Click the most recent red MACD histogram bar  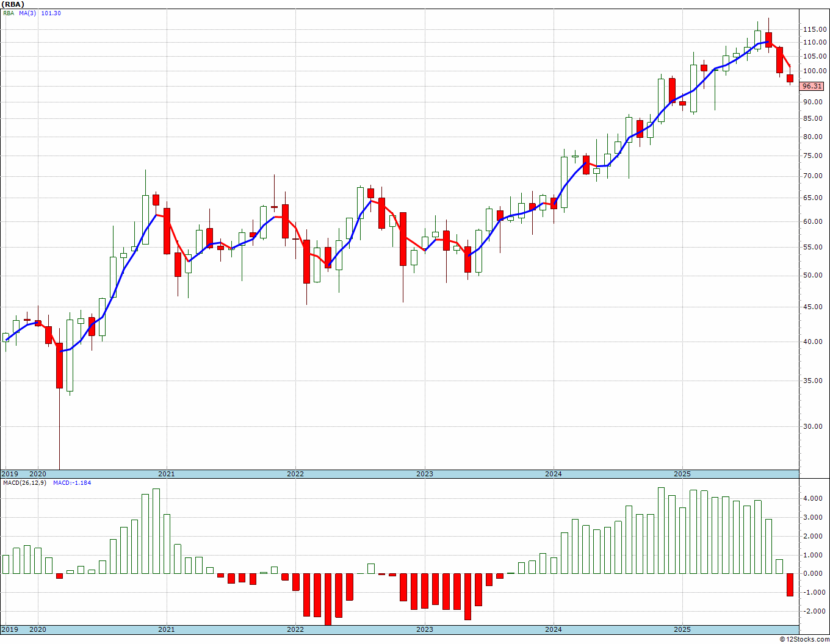click(x=790, y=585)
